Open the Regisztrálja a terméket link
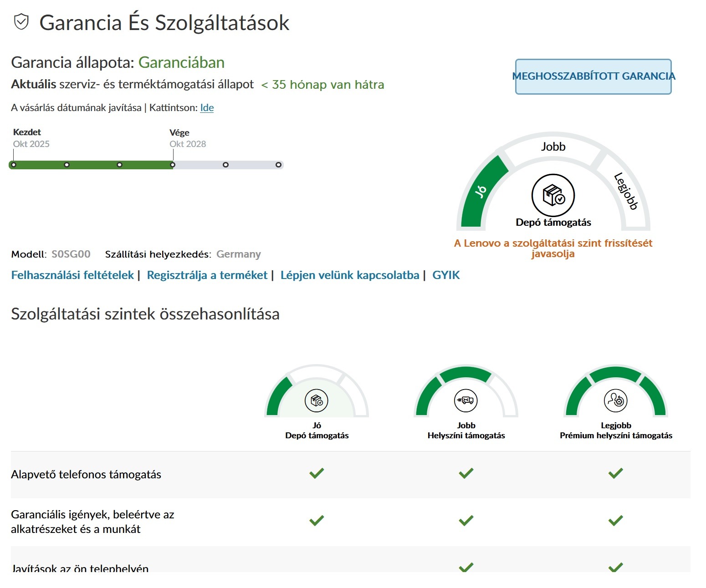Image resolution: width=706 pixels, height=588 pixels. click(x=207, y=275)
